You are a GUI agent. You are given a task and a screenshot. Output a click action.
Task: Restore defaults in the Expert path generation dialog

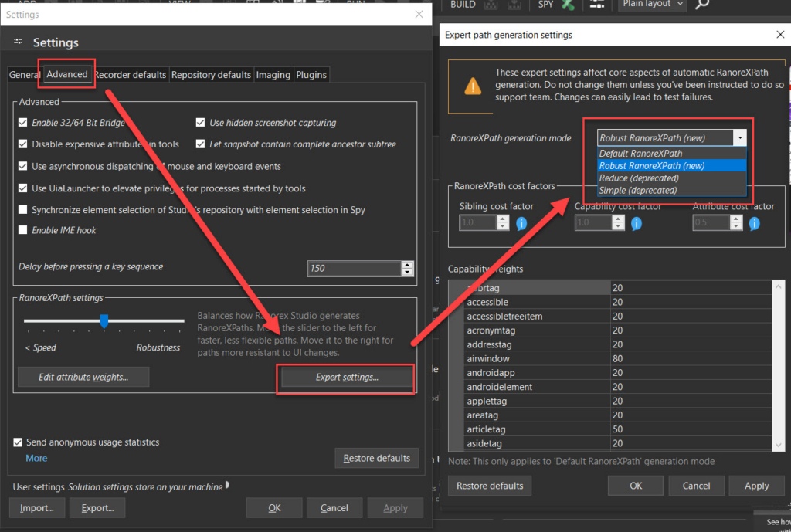(x=489, y=486)
